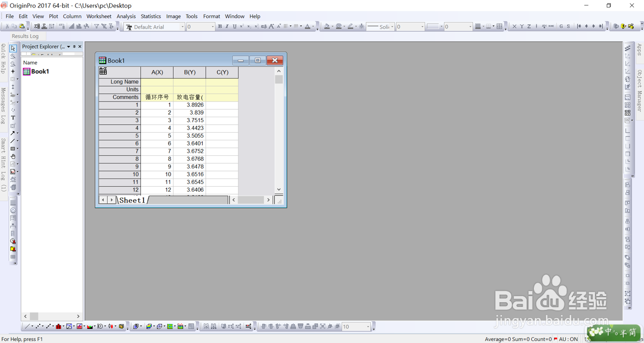Click the Greek symbols αβ button

(264, 27)
